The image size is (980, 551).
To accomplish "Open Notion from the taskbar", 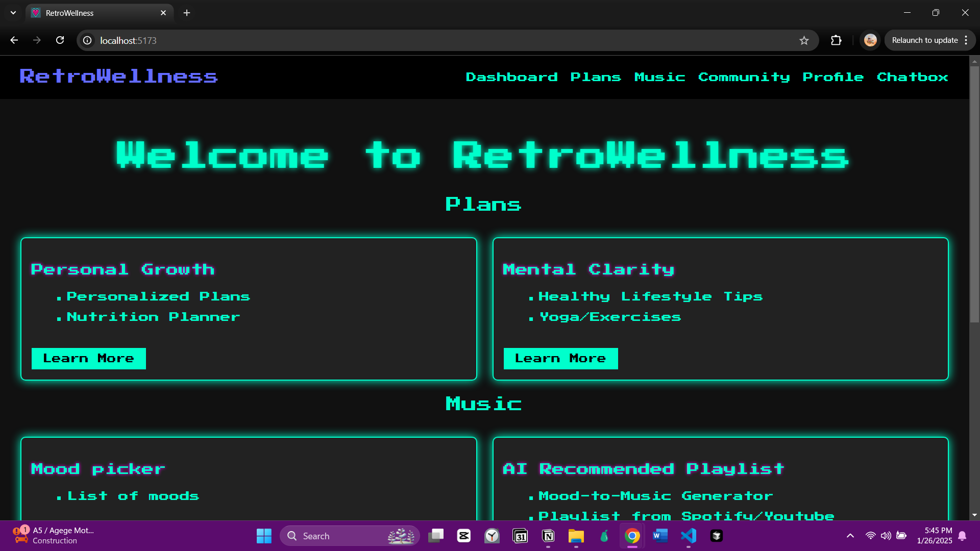I will point(548,536).
